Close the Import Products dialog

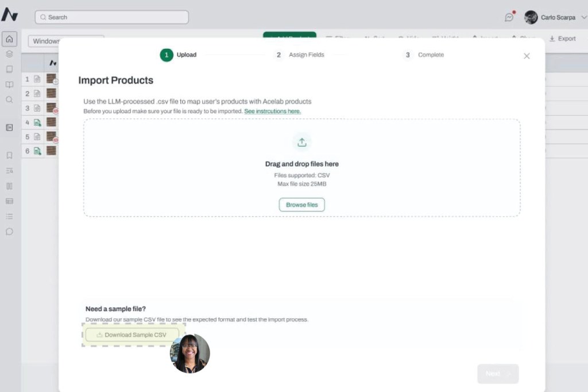click(527, 56)
